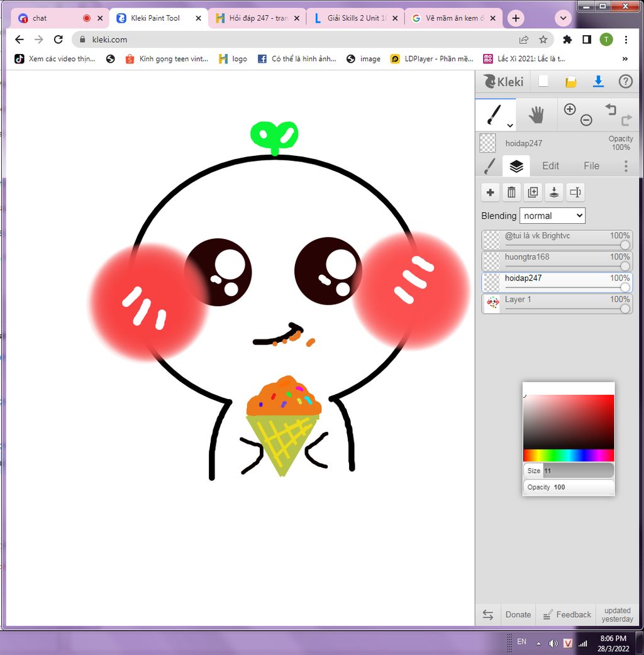Merge layer down with merge icon

click(x=554, y=192)
